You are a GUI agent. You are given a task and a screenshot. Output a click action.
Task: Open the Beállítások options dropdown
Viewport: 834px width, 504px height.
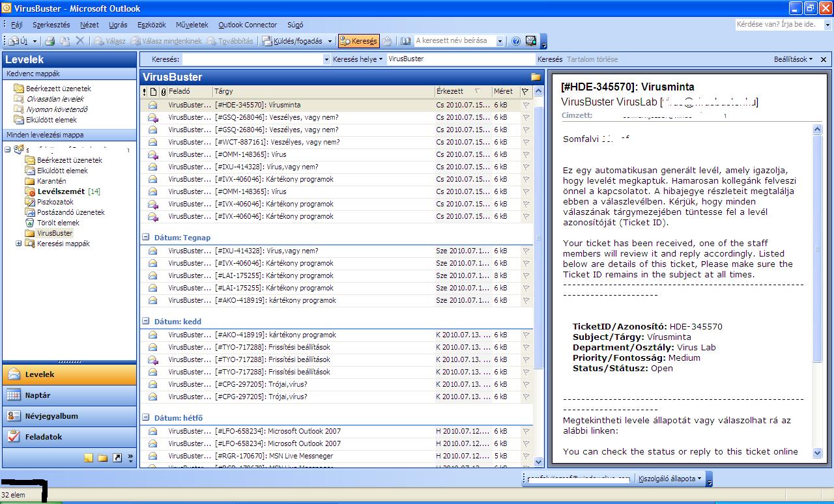(x=793, y=59)
